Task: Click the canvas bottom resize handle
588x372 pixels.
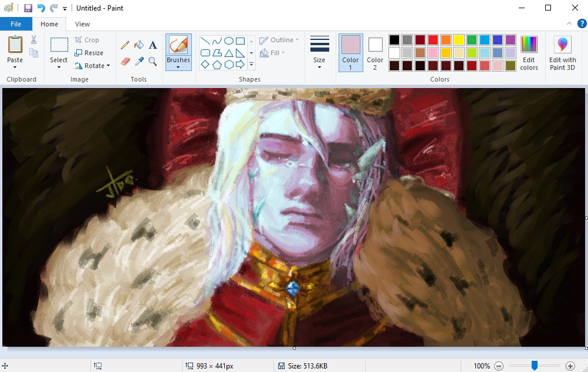Action: 294,349
